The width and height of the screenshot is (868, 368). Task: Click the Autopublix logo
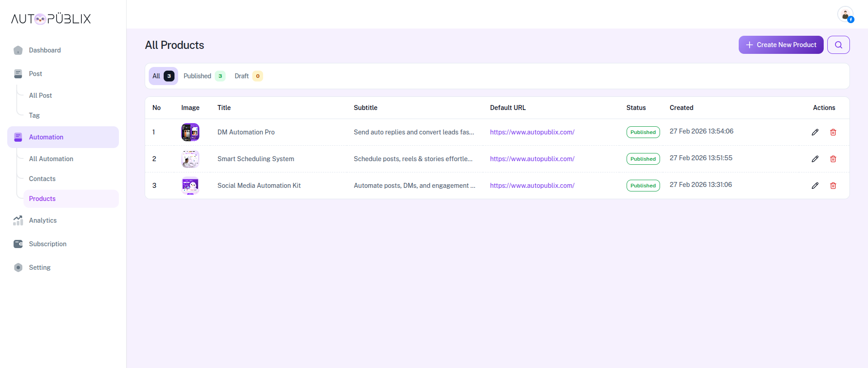click(51, 19)
